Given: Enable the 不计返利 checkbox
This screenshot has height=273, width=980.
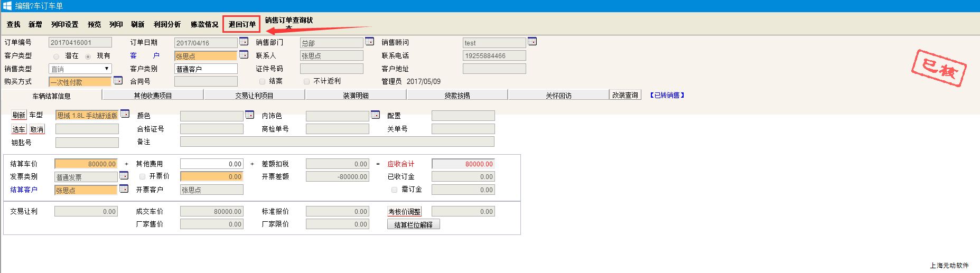Looking at the screenshot, I should (x=306, y=81).
